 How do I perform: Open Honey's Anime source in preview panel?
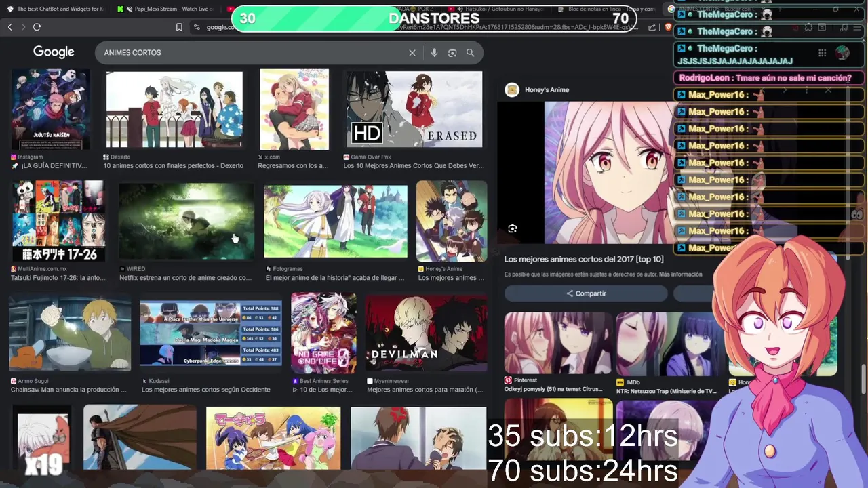538,90
